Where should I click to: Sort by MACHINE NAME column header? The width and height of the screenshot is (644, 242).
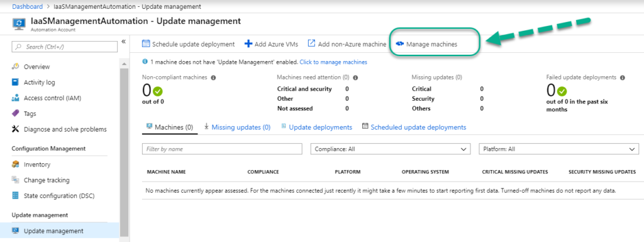pyautogui.click(x=166, y=172)
